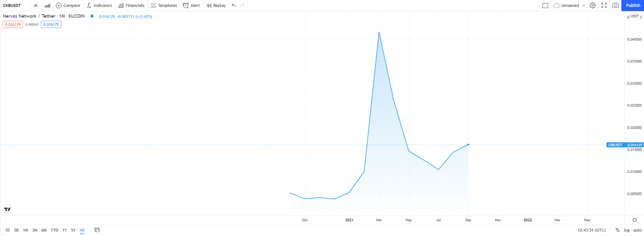Viewport: 644px width, 236px height.
Task: Click the CKBUSDT price label on axis
Action: [625, 145]
